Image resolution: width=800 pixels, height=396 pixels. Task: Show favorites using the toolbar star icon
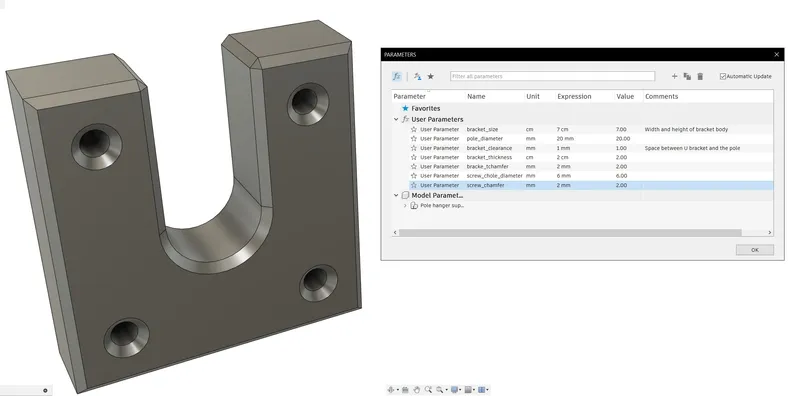click(x=431, y=77)
